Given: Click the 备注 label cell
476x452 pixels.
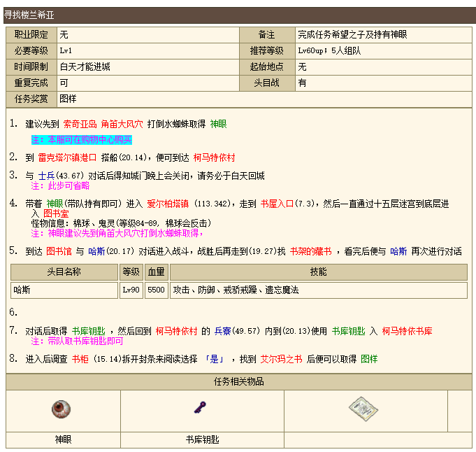Looking at the screenshot, I should click(x=267, y=35).
